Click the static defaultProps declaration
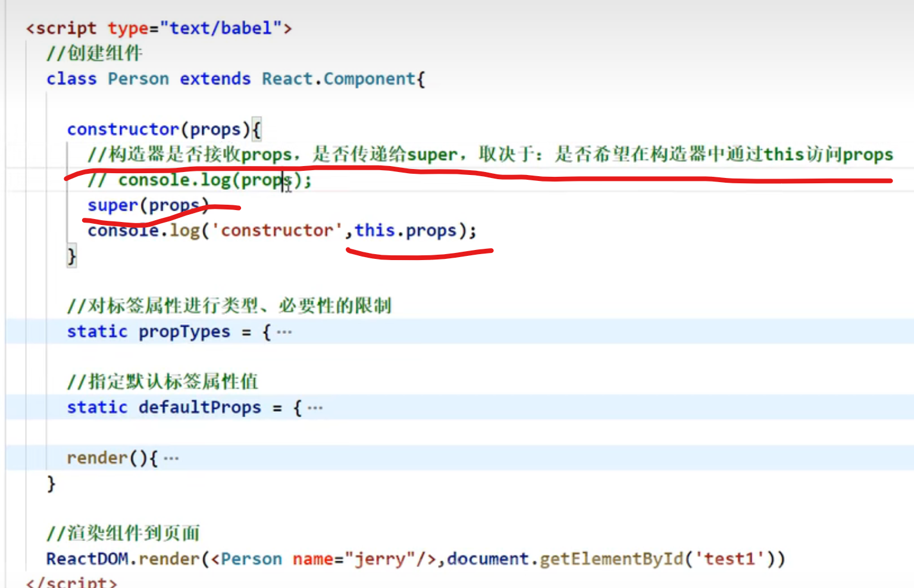Image resolution: width=914 pixels, height=588 pixels. coord(184,407)
